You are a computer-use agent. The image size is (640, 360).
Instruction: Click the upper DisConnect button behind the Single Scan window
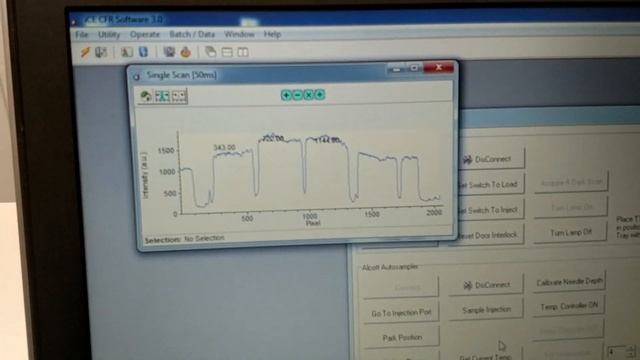491,159
